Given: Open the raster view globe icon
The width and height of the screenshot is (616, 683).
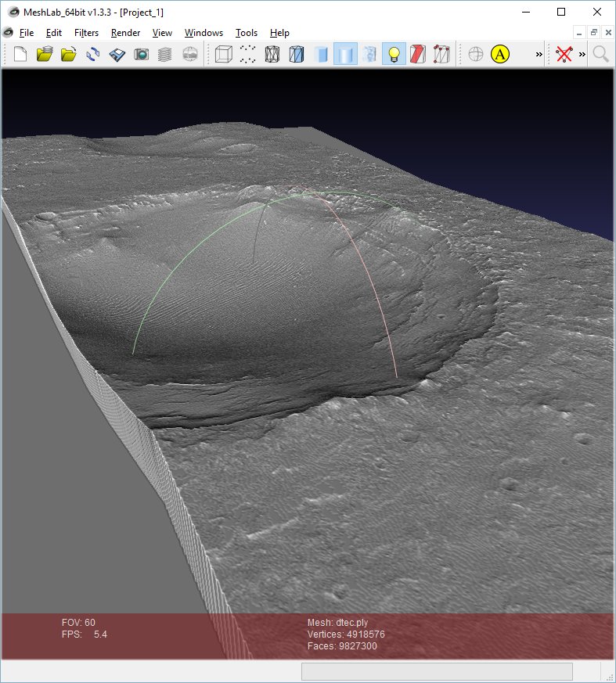Looking at the screenshot, I should coord(190,55).
